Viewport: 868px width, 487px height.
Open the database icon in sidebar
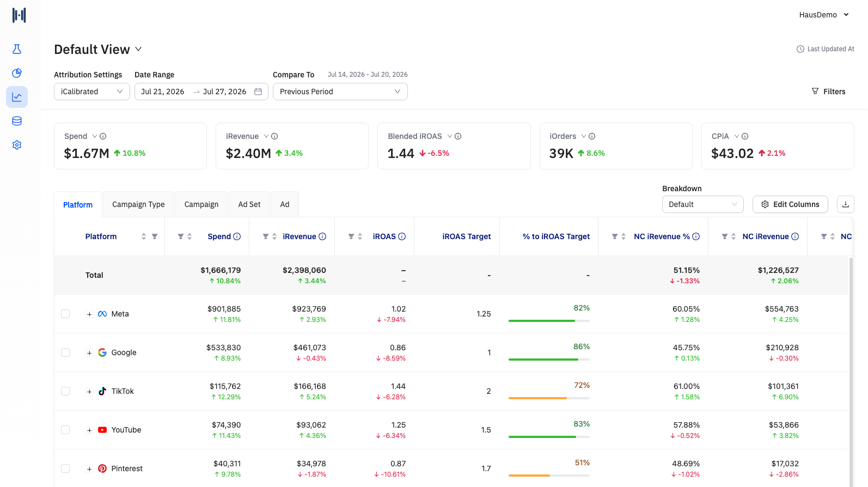coord(17,121)
